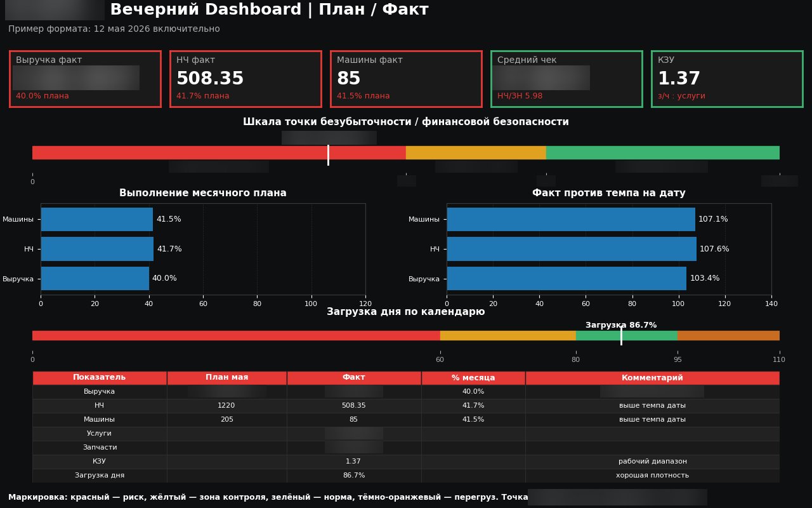Image resolution: width=812 pixels, height=508 pixels.
Task: Click the "40.0% плана" text in the Выручка card
Action: [x=43, y=96]
